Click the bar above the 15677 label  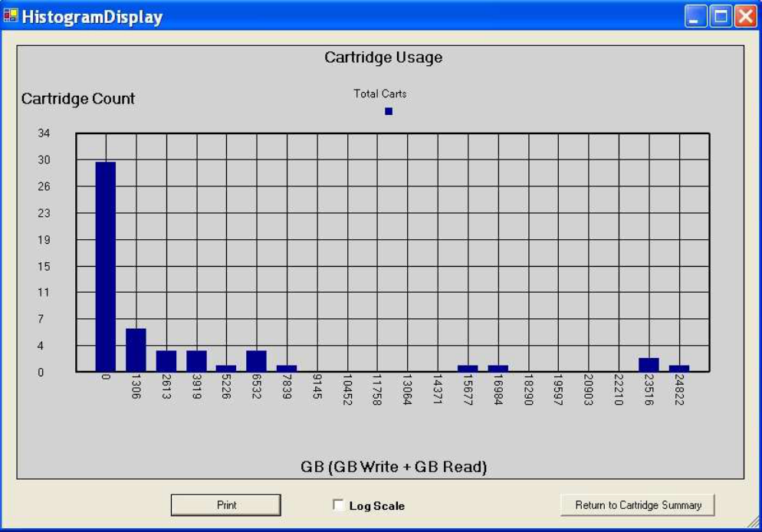[468, 368]
